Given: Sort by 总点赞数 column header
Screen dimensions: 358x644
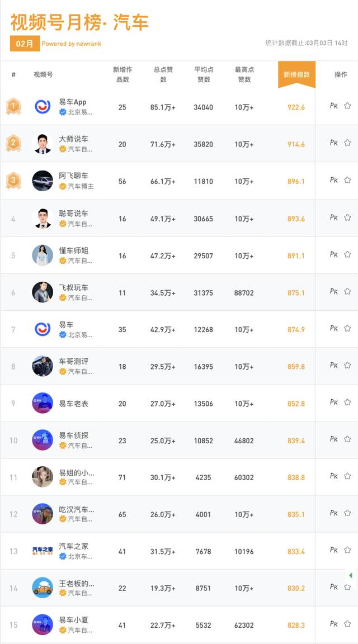Looking at the screenshot, I should 163,74.
